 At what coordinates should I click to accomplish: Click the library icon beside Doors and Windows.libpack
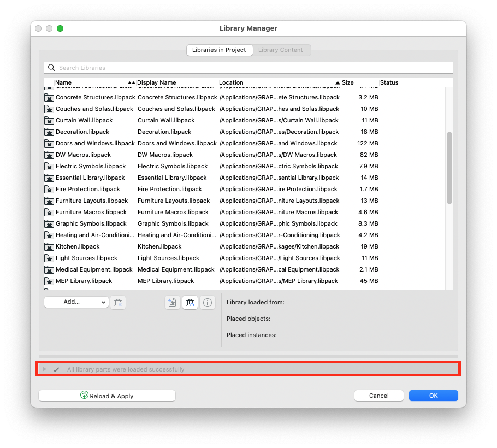click(x=49, y=143)
